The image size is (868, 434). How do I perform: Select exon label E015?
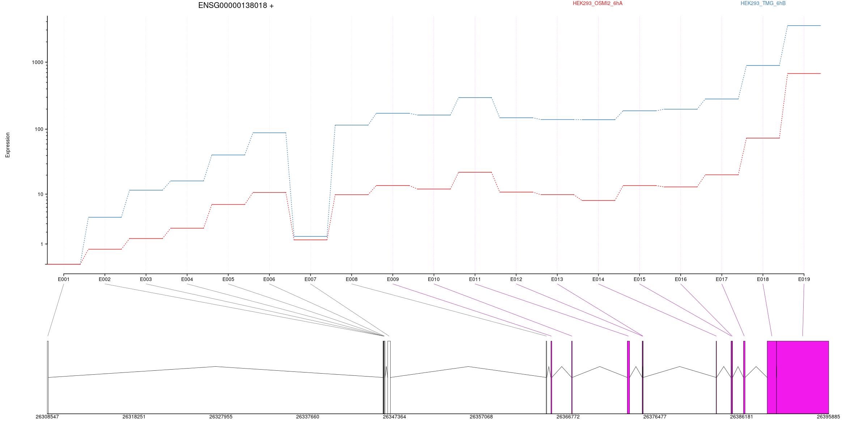coord(639,279)
